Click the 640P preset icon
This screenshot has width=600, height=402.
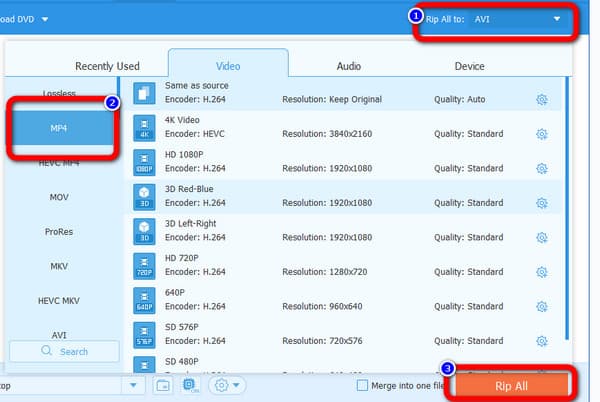tap(144, 300)
